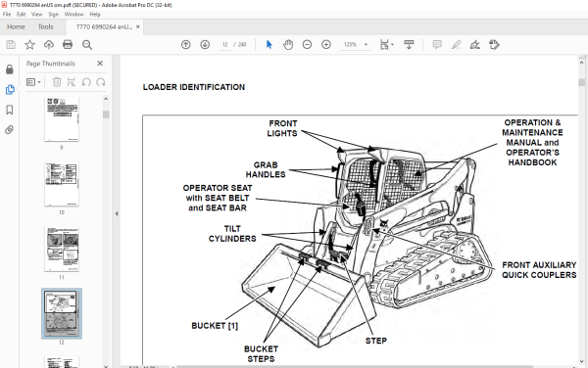Open the zoom level dropdown arrow
This screenshot has height=368, width=588.
pyautogui.click(x=366, y=45)
